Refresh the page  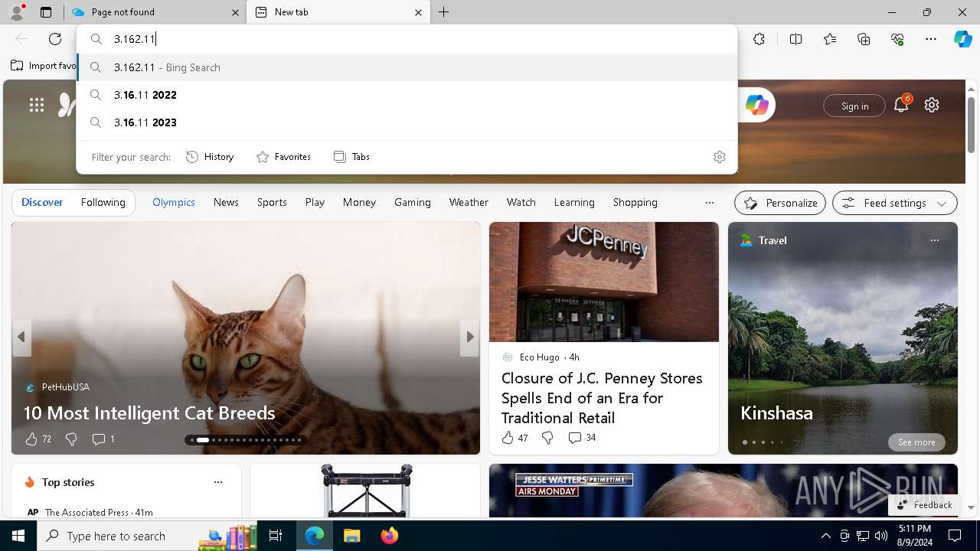[x=55, y=39]
